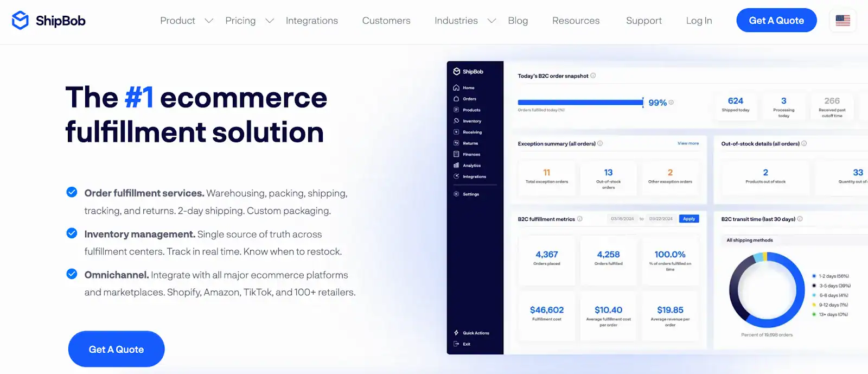Screen dimensions: 868x374
Task: Click info icon beside Today's B2C order snapshot
Action: (x=593, y=75)
